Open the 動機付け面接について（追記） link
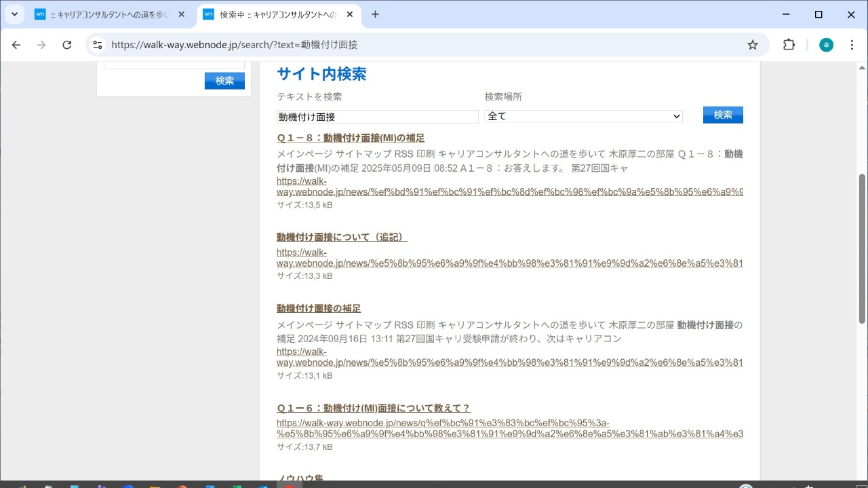The image size is (868, 488). [342, 237]
